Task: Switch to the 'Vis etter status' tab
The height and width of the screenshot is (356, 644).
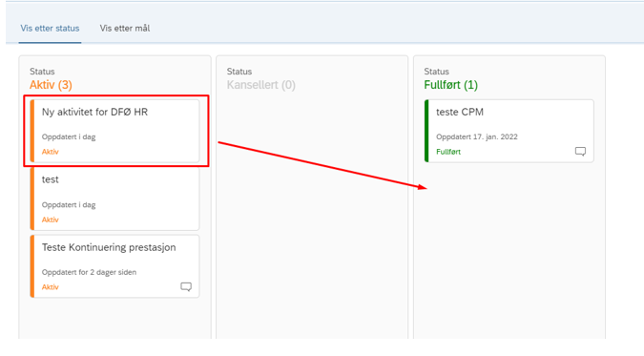Action: coord(51,29)
